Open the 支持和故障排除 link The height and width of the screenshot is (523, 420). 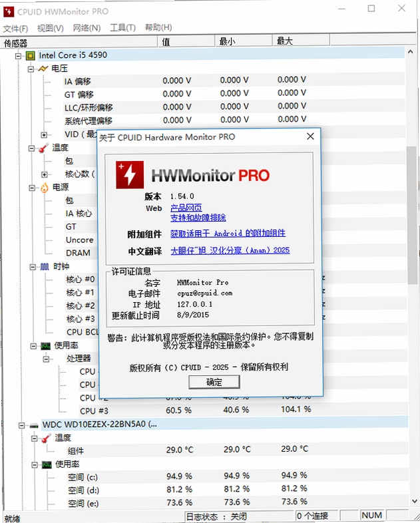point(198,218)
